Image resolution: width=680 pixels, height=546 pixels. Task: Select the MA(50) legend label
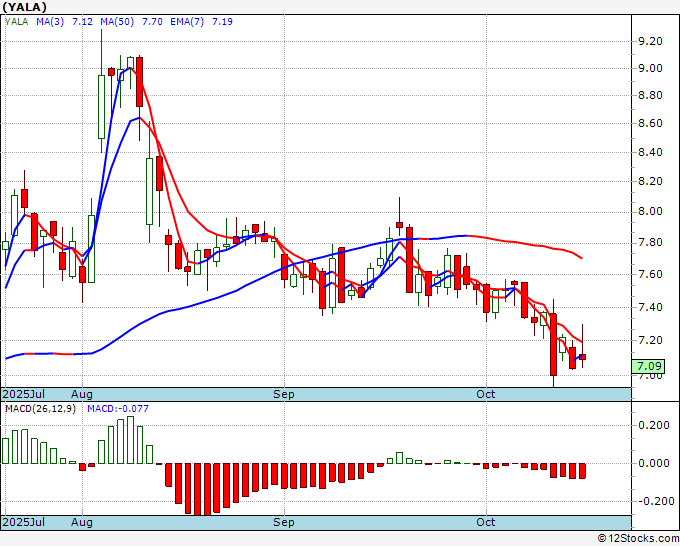[117, 22]
